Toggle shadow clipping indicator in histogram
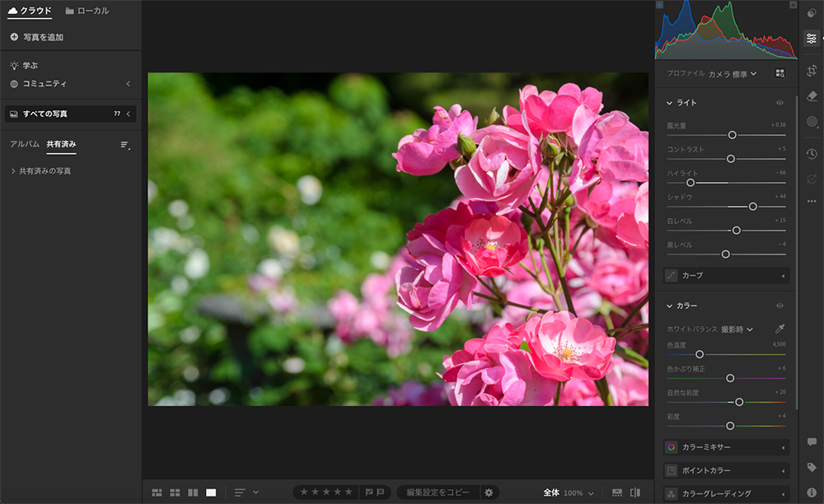 coord(659,5)
